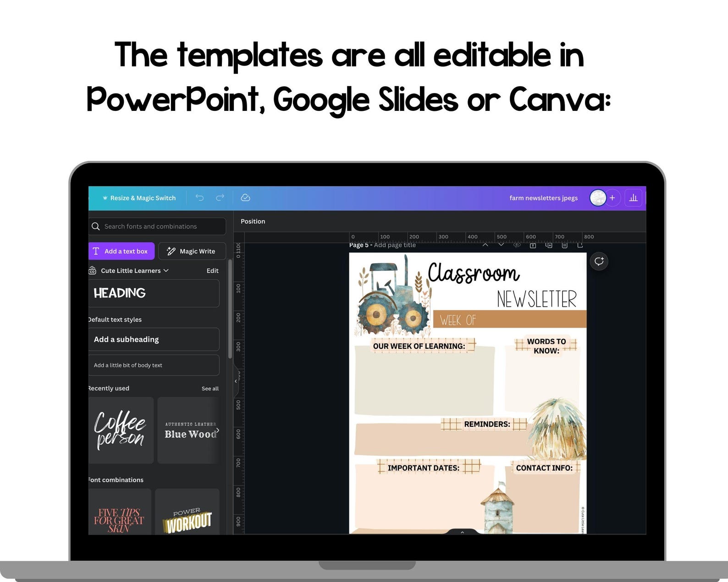Open the analytics bar chart icon

tap(633, 198)
